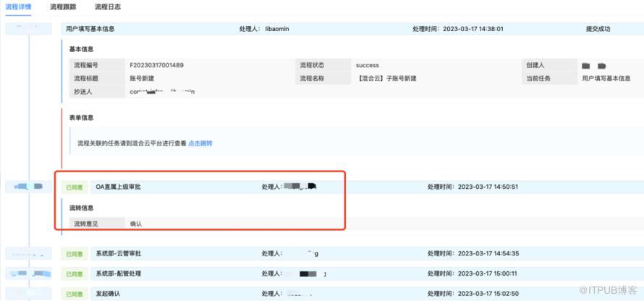Open the 系统部-配管处理 step row
Viewport: 644px width, 301px height.
click(119, 274)
